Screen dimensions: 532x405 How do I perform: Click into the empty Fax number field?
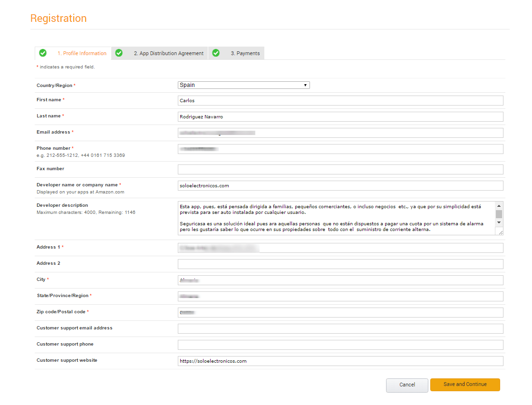point(340,169)
